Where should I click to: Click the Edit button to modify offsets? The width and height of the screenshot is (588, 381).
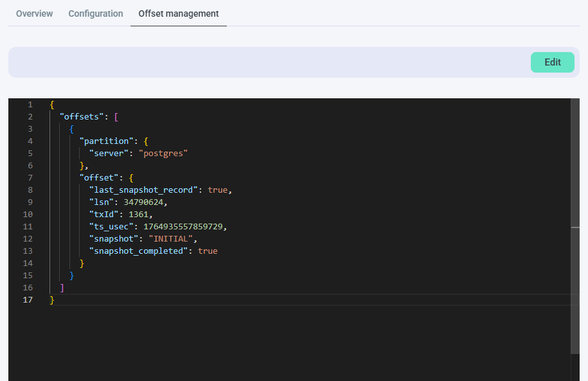coord(551,62)
